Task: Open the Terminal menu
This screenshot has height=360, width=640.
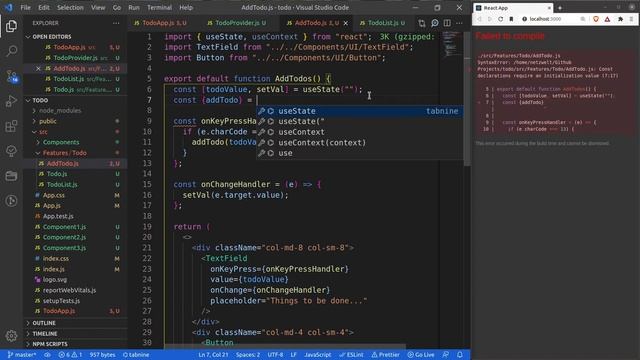Action: (x=159, y=8)
